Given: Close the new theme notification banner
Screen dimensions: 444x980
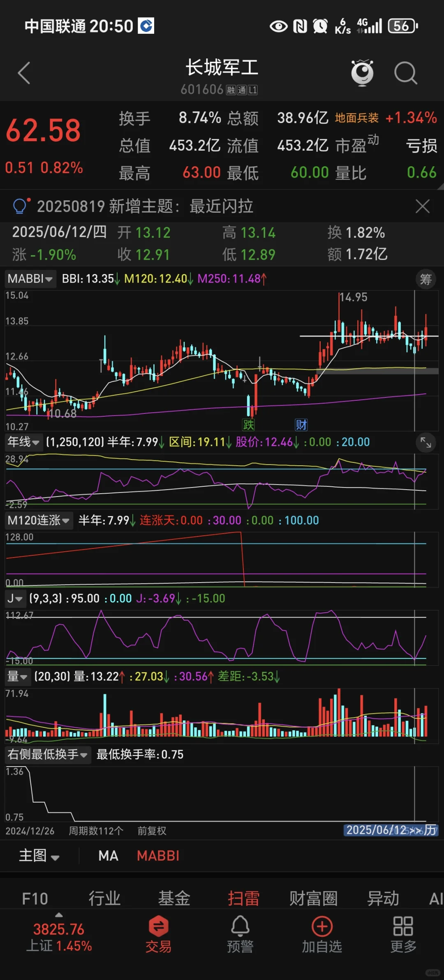Looking at the screenshot, I should click(x=422, y=206).
